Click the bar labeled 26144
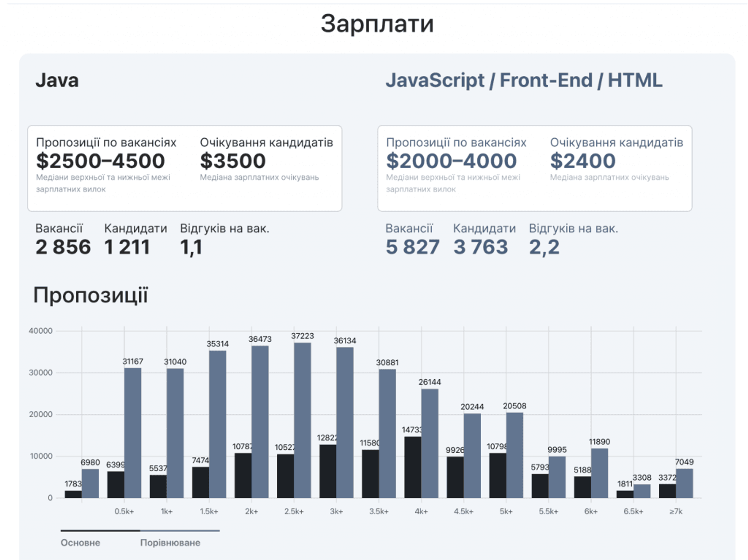The height and width of the screenshot is (560, 748). (430, 443)
